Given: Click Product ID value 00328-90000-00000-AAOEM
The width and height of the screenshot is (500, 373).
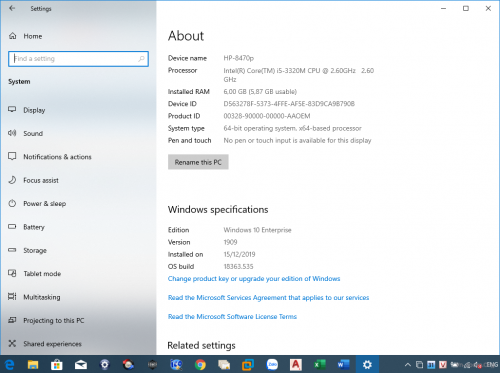Looking at the screenshot, I should click(267, 116).
